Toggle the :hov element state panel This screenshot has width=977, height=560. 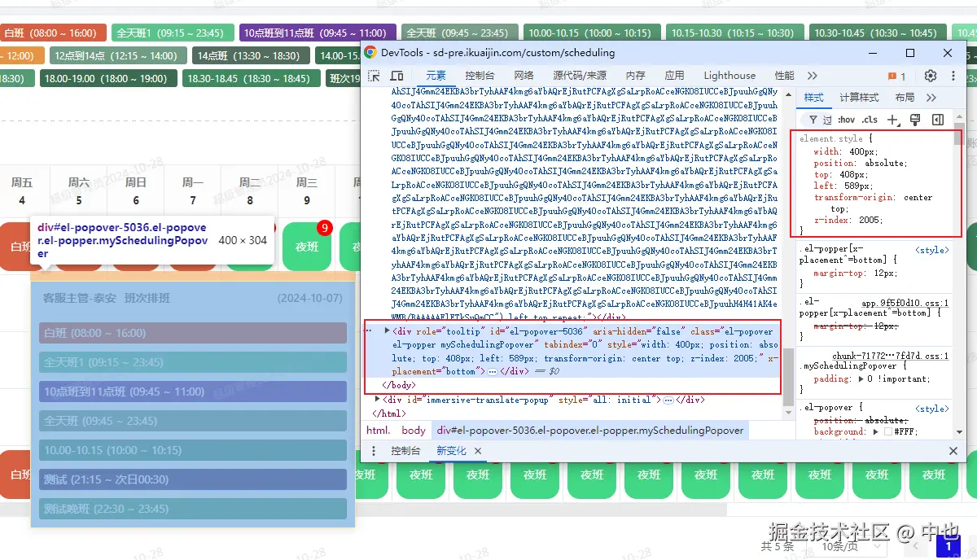pyautogui.click(x=846, y=120)
